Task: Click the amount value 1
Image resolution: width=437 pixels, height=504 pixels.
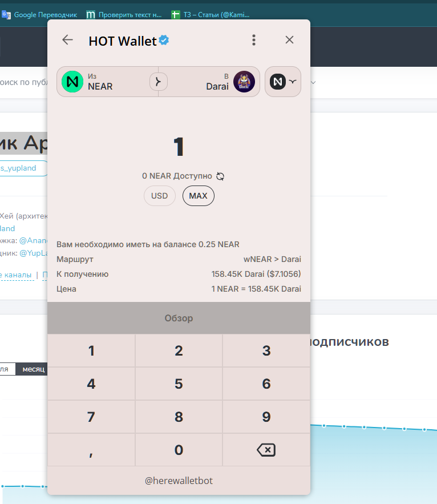Action: click(x=179, y=147)
